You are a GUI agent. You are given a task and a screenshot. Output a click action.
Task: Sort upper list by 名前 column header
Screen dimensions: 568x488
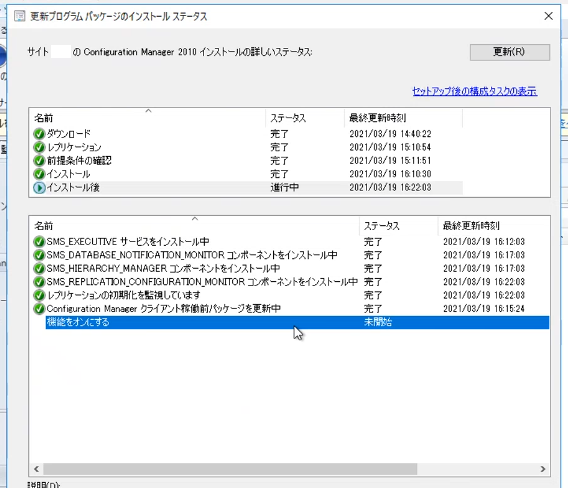(x=148, y=118)
